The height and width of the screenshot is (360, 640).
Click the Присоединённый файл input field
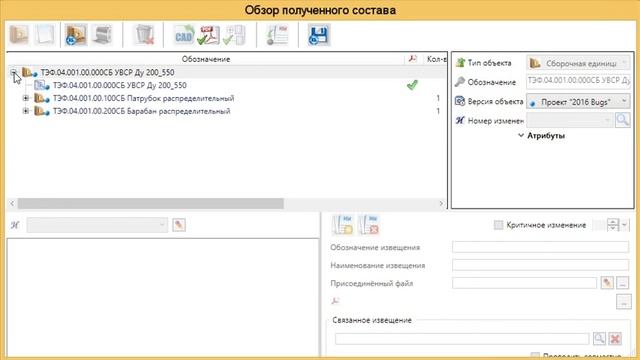coord(524,282)
